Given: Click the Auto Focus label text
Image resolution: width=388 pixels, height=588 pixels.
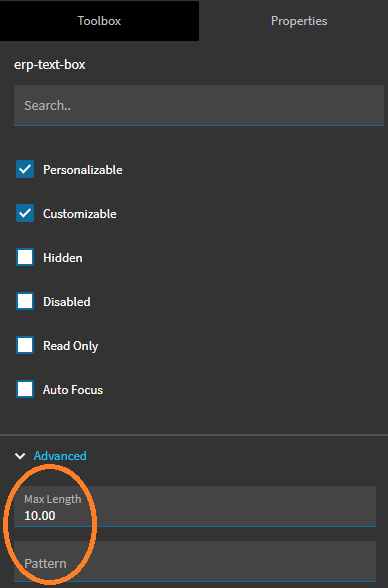Looking at the screenshot, I should (x=73, y=390).
